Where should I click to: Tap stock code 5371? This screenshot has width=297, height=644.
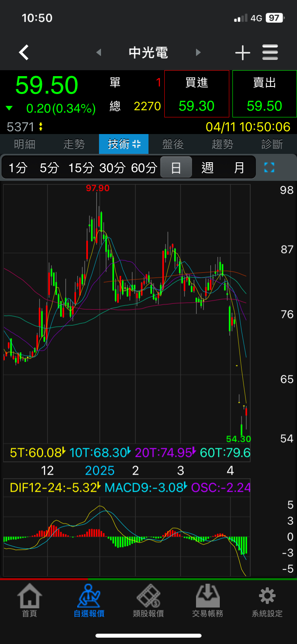point(21,127)
